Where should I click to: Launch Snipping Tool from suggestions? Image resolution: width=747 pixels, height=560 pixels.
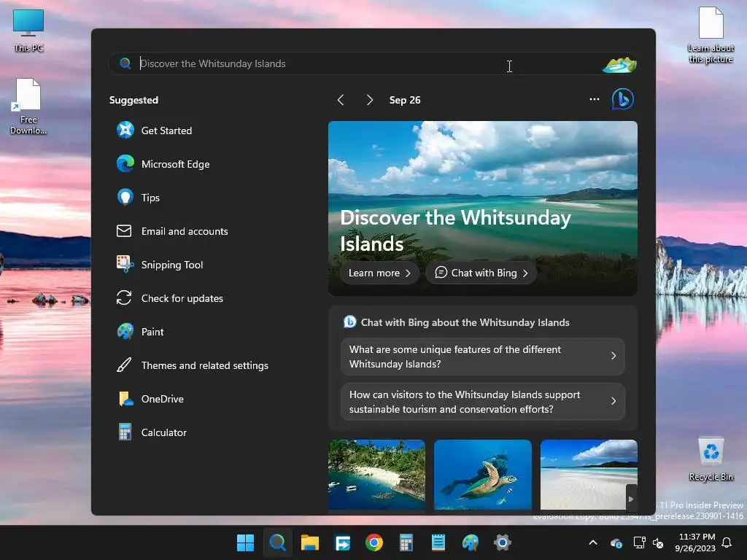160,265
